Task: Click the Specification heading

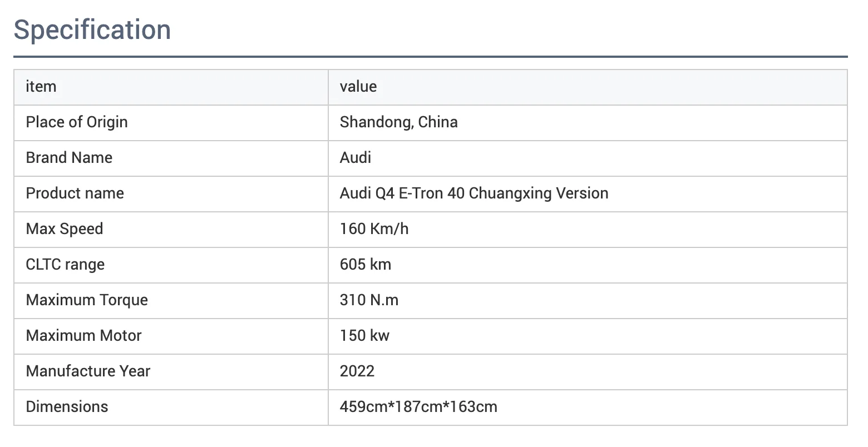Action: click(92, 30)
